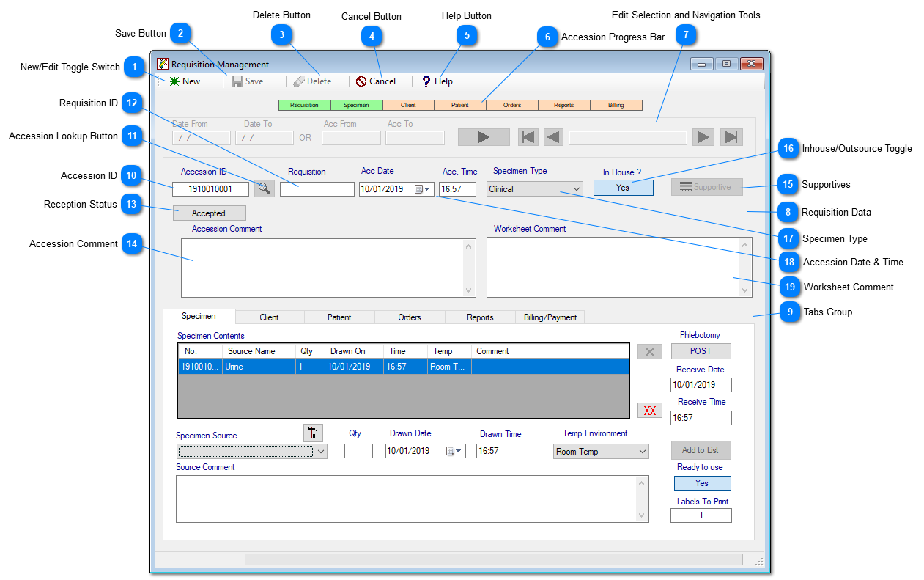Toggle the Ready to use Yes button
Screen dimensions: 924x580
coord(702,483)
